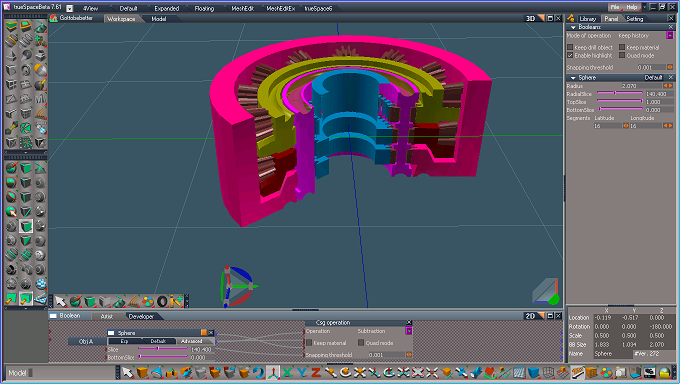Adjust the TopSlice slider
This screenshot has width=680, height=384.
click(x=620, y=102)
